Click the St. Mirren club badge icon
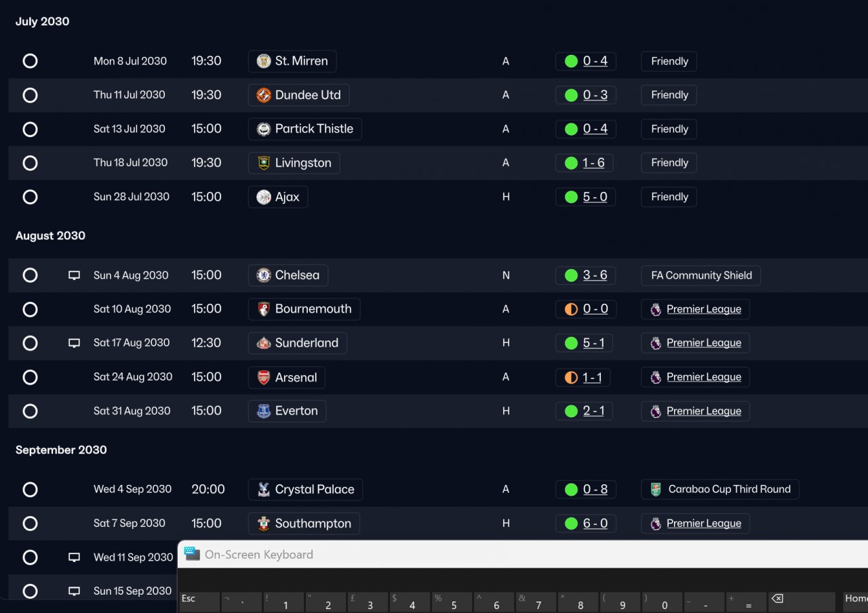This screenshot has height=613, width=868. tap(264, 61)
